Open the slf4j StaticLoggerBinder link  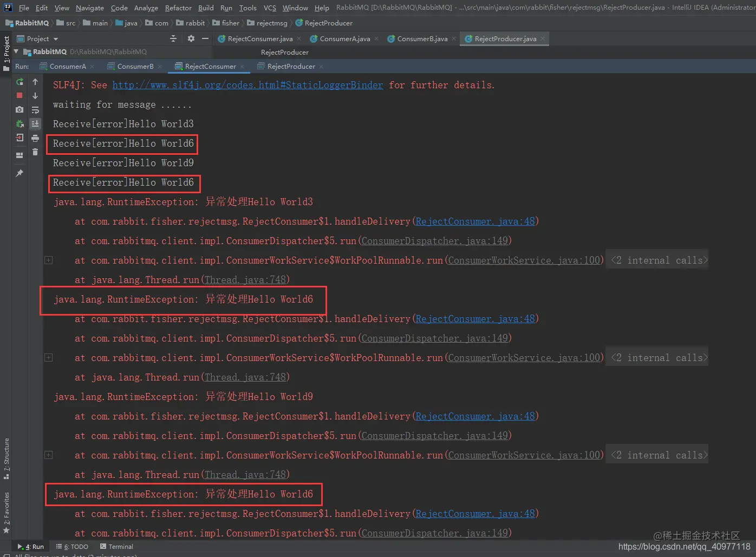pyautogui.click(x=247, y=85)
